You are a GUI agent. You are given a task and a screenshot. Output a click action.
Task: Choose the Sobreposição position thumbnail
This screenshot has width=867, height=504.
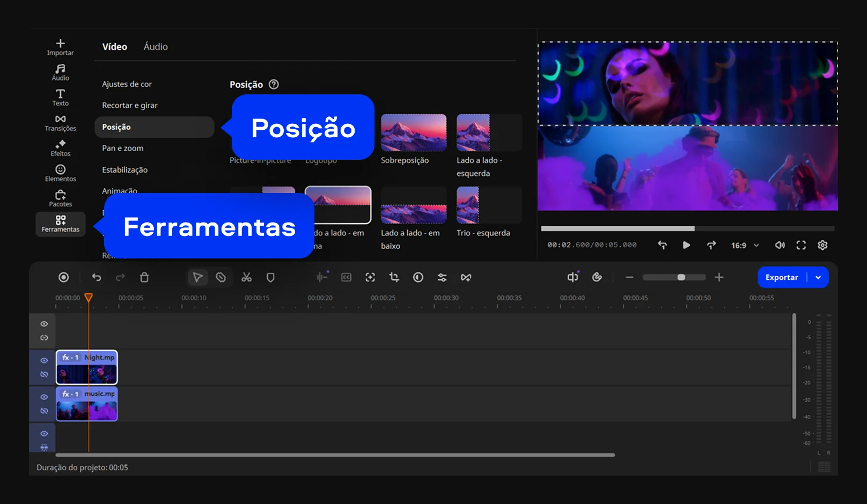click(413, 132)
